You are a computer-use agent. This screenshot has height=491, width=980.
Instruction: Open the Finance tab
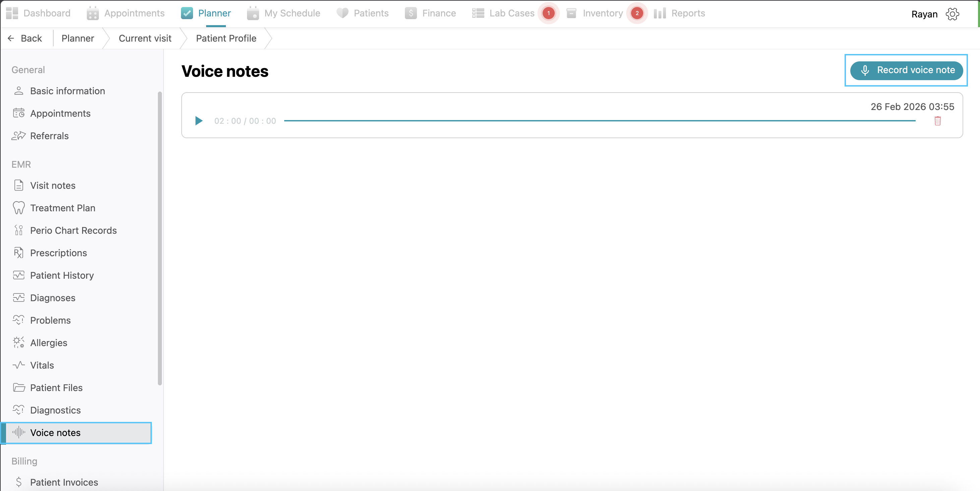[431, 13]
